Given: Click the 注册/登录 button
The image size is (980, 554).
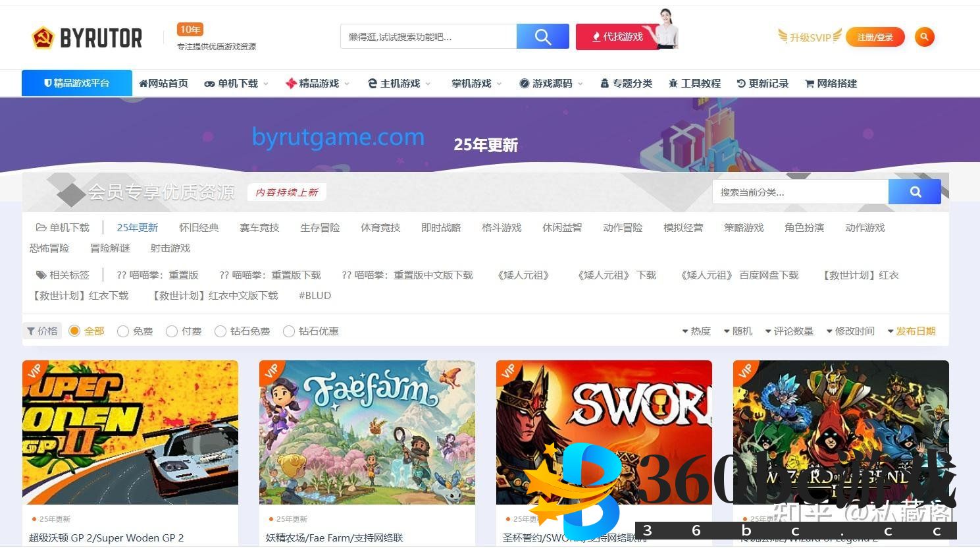Looking at the screenshot, I should click(x=875, y=38).
